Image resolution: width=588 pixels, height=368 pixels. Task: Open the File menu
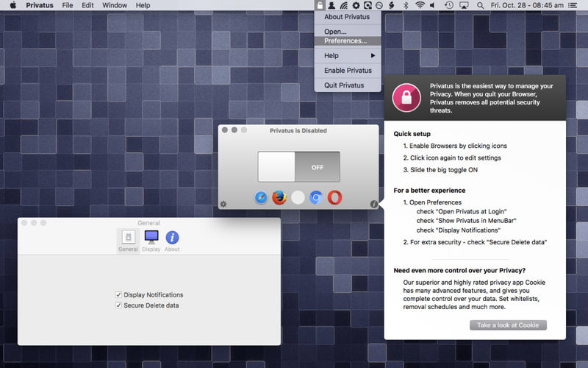pyautogui.click(x=68, y=5)
